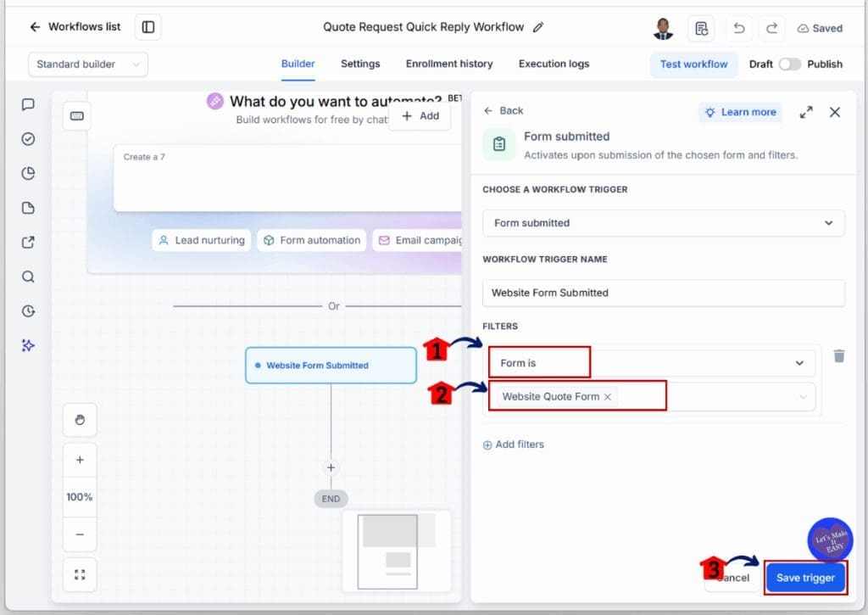
Task: Open Standard builder dropdown
Action: (x=88, y=64)
